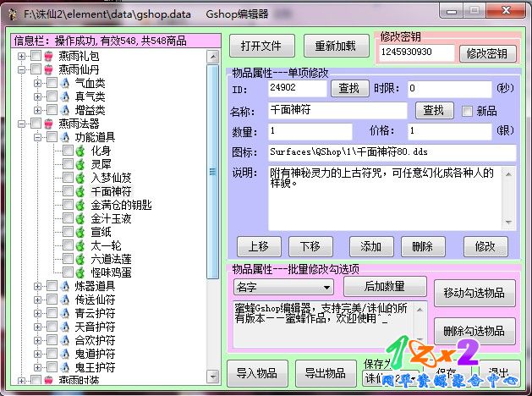
Task: Expand the 燕雨礼包 tree node
Action: click(21, 56)
